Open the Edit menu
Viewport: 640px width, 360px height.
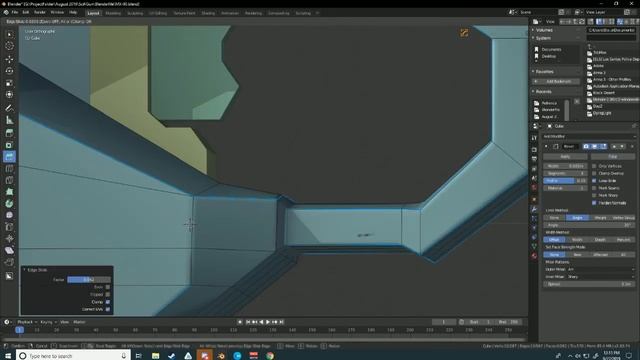(x=26, y=12)
